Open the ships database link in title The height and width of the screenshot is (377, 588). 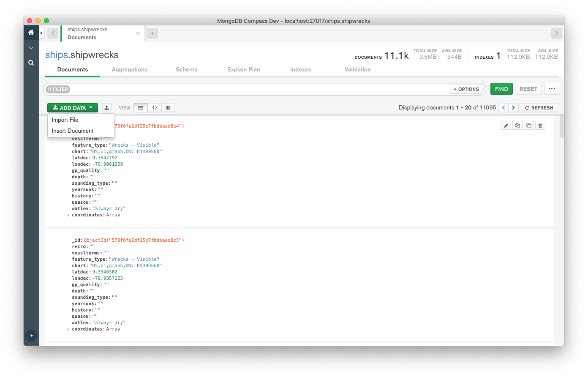click(57, 55)
